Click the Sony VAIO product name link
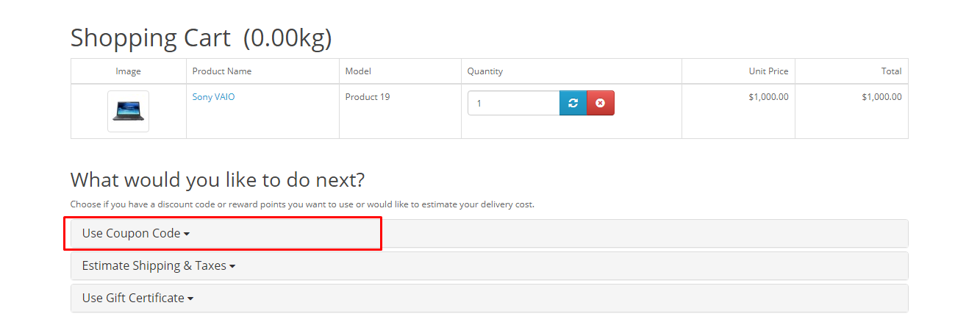This screenshot has width=980, height=336. pos(214,96)
